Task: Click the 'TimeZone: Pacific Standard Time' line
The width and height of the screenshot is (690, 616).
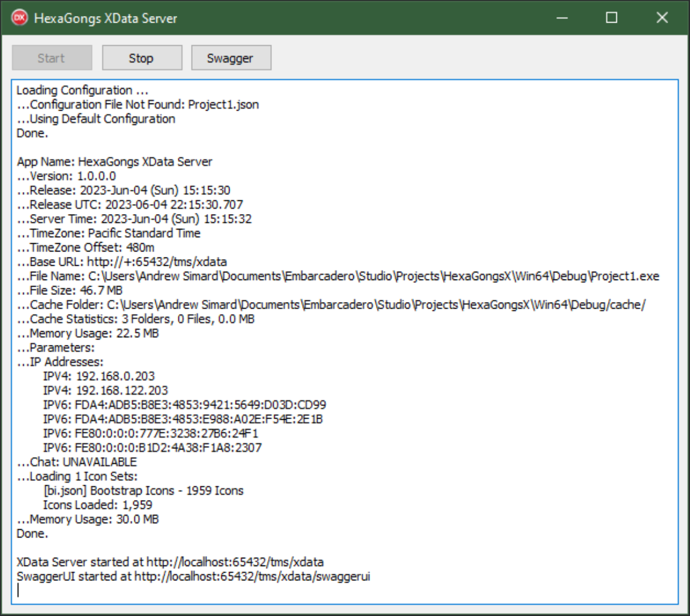Action: click(x=108, y=233)
